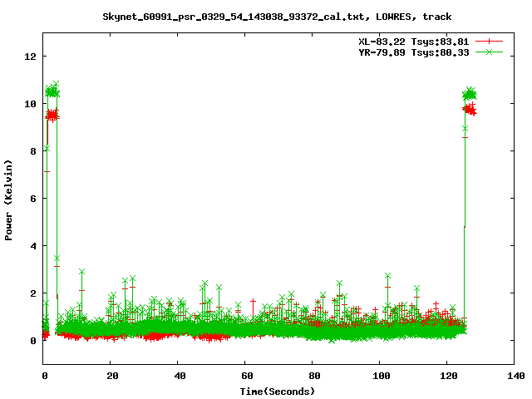Image resolution: width=532 pixels, height=399 pixels.
Task: Click the green spike just past 100 seconds
Action: point(387,277)
